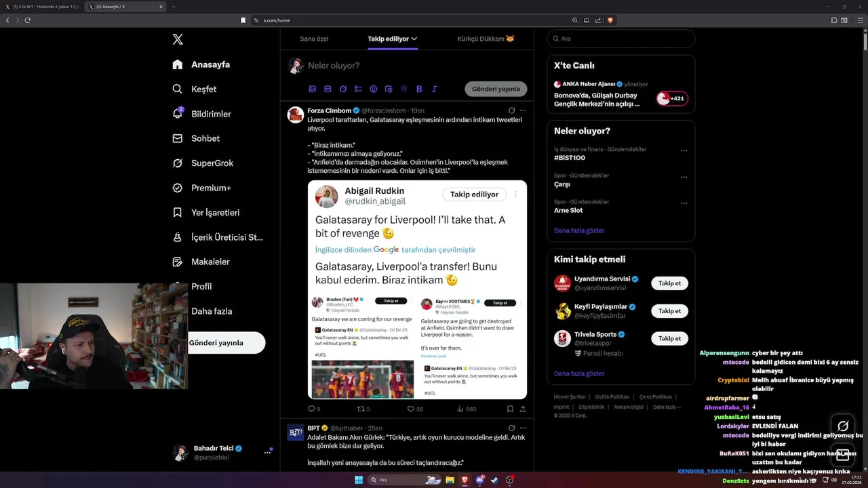Open more options for the Çarşı trend
This screenshot has height=488, width=868.
point(684,176)
